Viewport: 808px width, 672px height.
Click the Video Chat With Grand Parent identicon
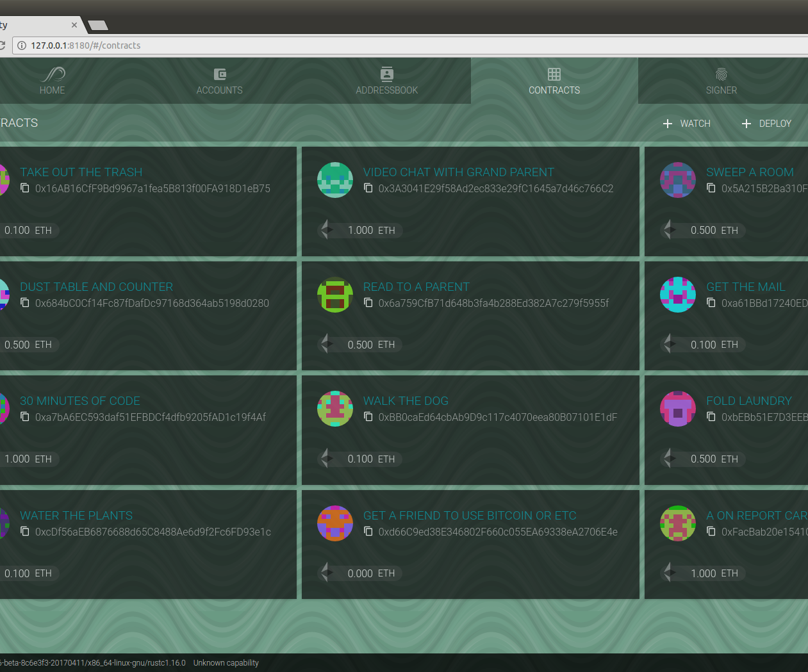pos(335,180)
